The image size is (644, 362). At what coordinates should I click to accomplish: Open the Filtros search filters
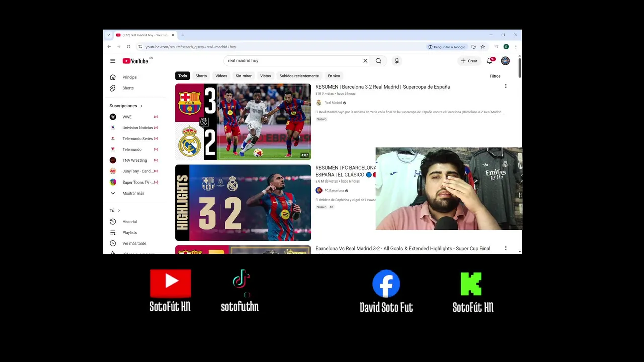pyautogui.click(x=495, y=76)
